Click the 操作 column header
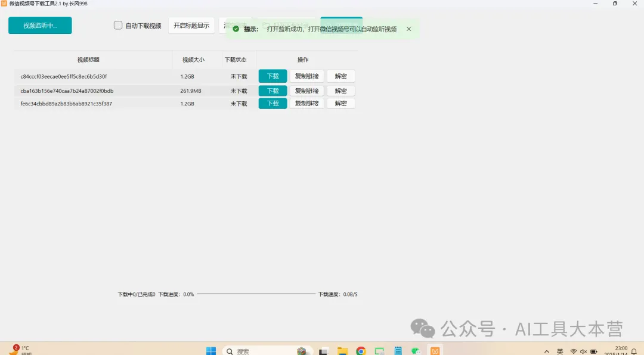This screenshot has height=355, width=644. (303, 60)
